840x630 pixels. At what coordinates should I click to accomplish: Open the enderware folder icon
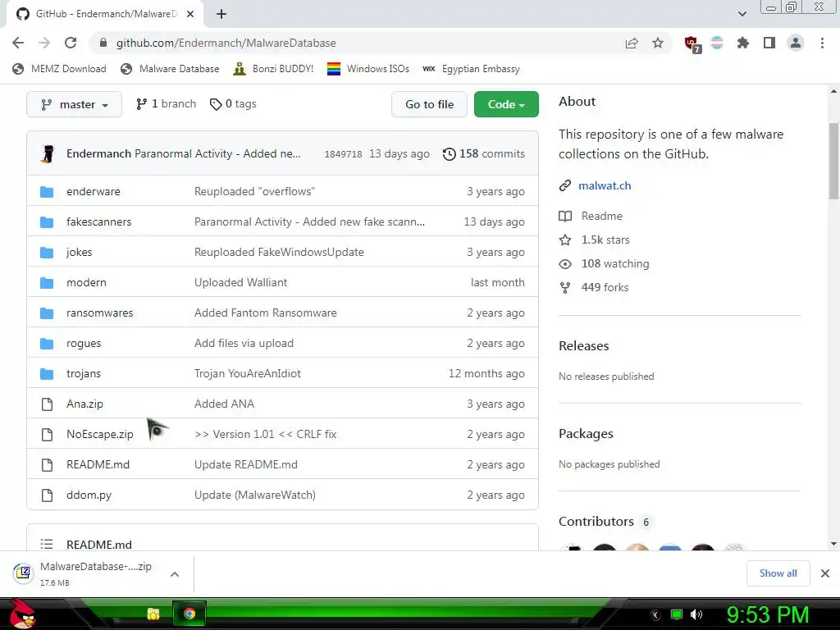point(47,192)
